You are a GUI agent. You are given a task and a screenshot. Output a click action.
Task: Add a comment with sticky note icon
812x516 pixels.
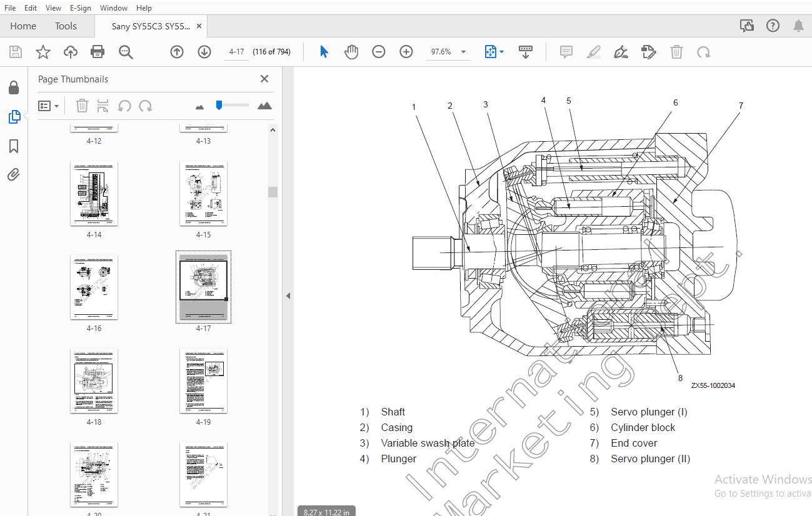point(566,52)
